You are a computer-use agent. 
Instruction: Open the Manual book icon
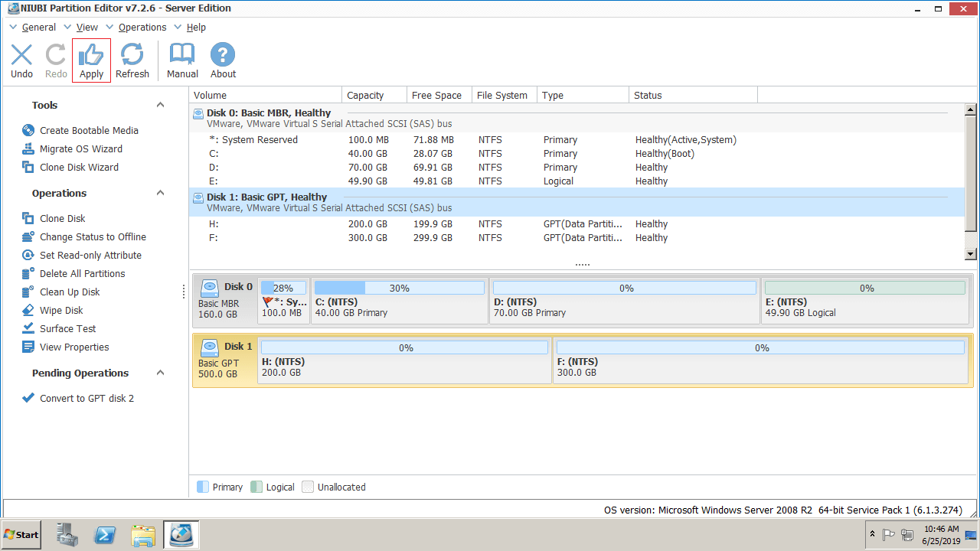coord(182,55)
